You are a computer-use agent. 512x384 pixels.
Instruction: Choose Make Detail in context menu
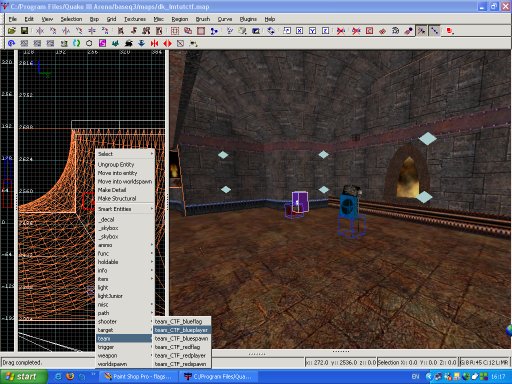point(125,190)
